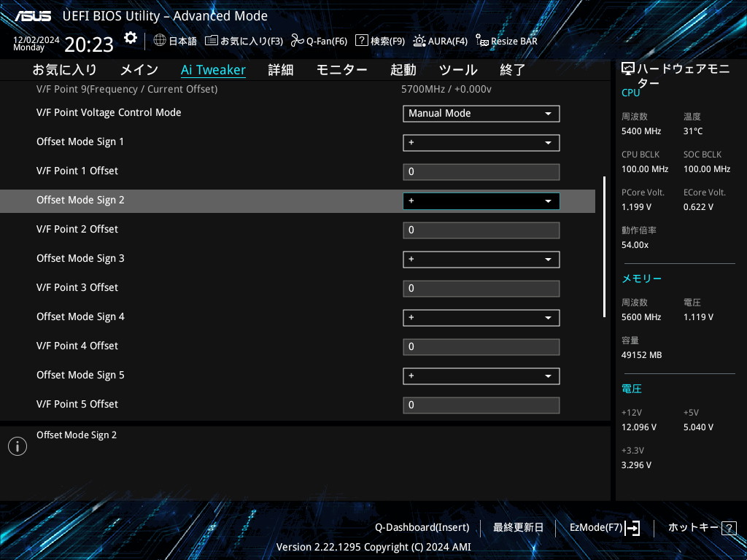This screenshot has height=560, width=747.
Task: Click the 12/02/2024 date text
Action: pos(36,40)
